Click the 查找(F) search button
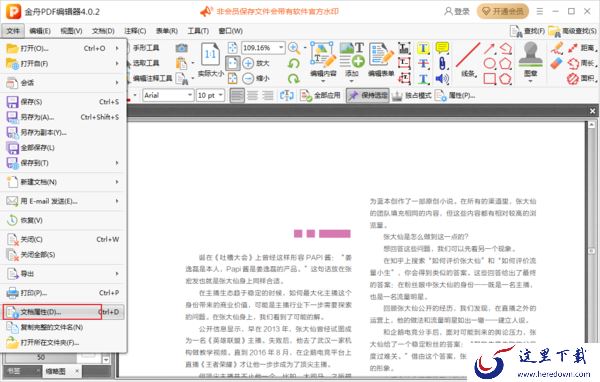 coord(527,31)
